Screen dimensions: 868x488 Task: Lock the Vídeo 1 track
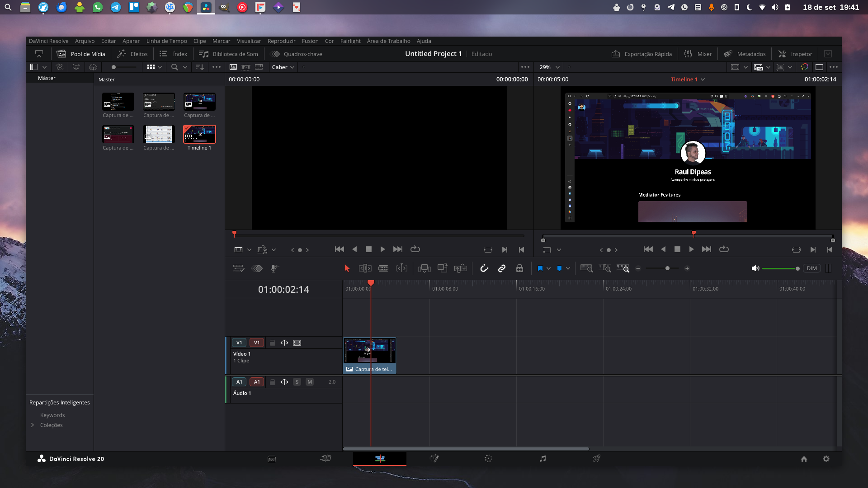[x=272, y=343]
